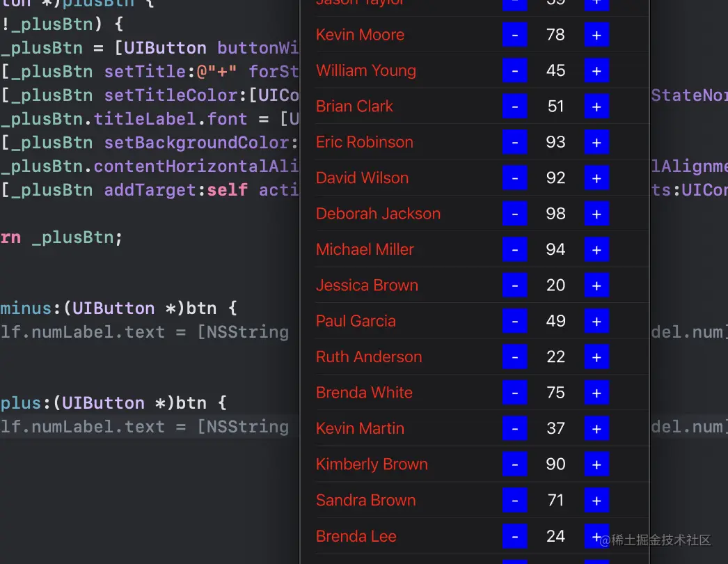Image resolution: width=728 pixels, height=564 pixels.
Task: Click Michael Miller's minus button
Action: click(x=514, y=249)
